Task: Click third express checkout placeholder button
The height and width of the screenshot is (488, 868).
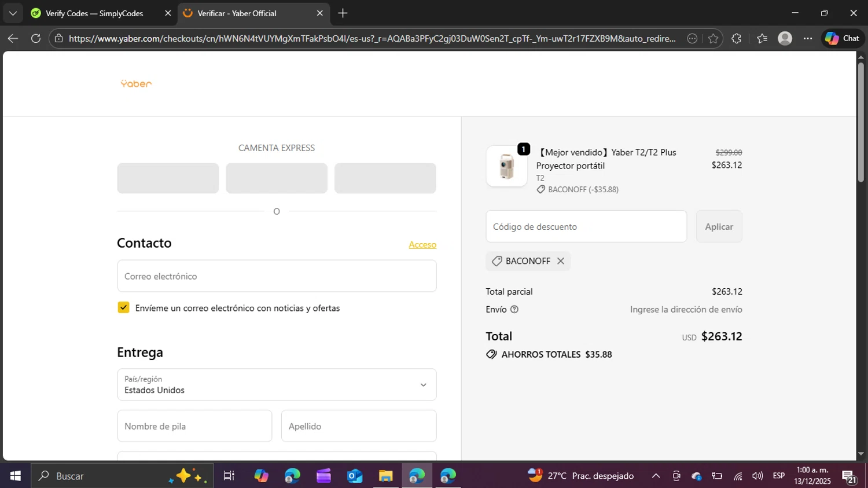Action: 385,178
